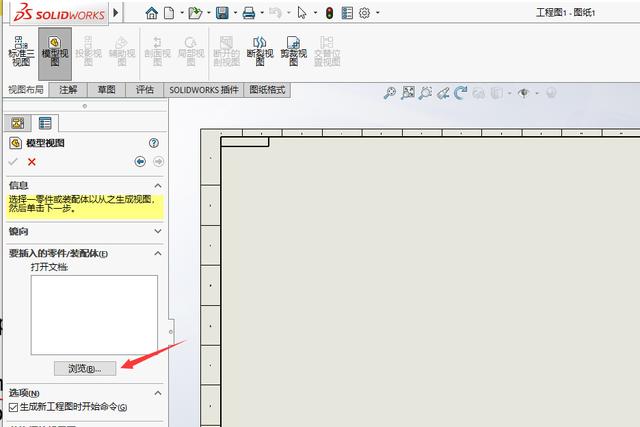640x427 pixels.
Task: Switch to the 注解 tab
Action: 68,90
